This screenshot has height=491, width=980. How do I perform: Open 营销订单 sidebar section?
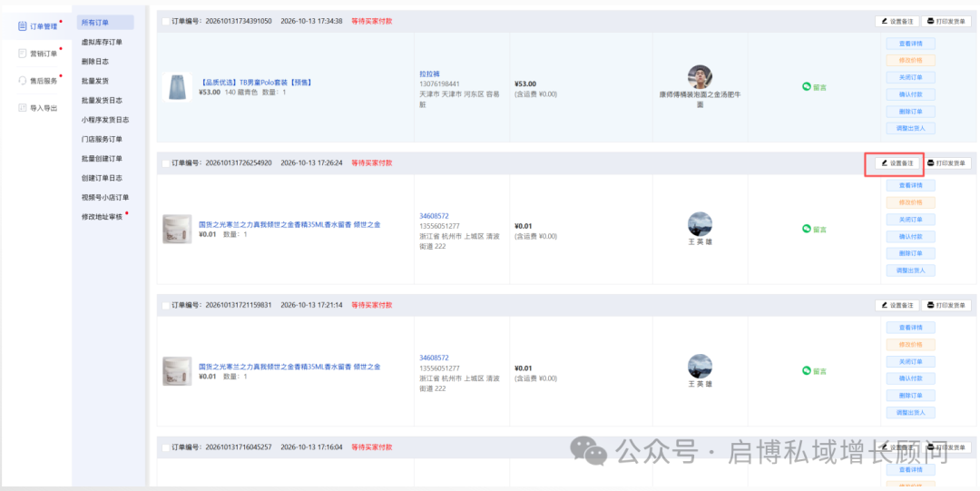[37, 54]
